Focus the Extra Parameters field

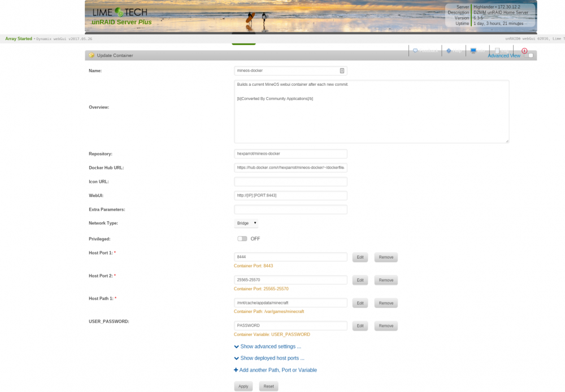click(290, 210)
